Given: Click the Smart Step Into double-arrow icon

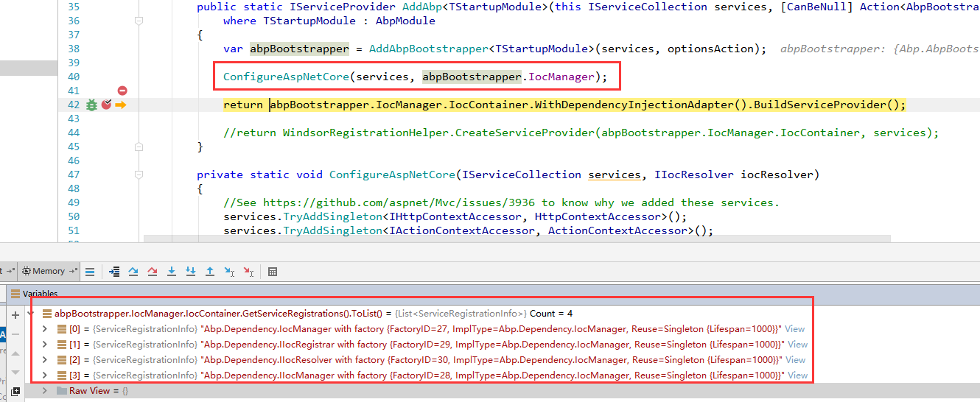Looking at the screenshot, I should [191, 271].
